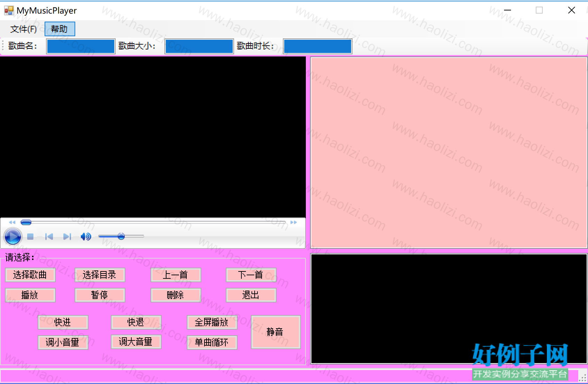Click the 删除 button
Screen dimensions: 588x384
pos(176,295)
